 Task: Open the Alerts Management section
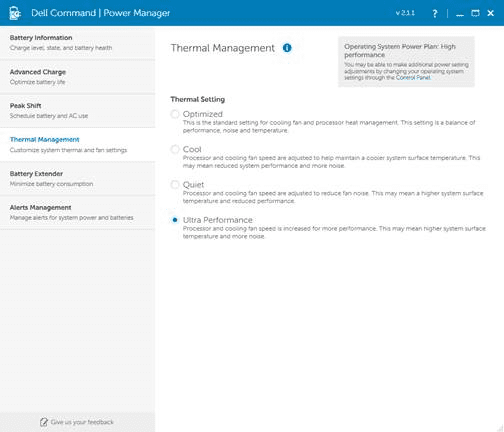77,213
